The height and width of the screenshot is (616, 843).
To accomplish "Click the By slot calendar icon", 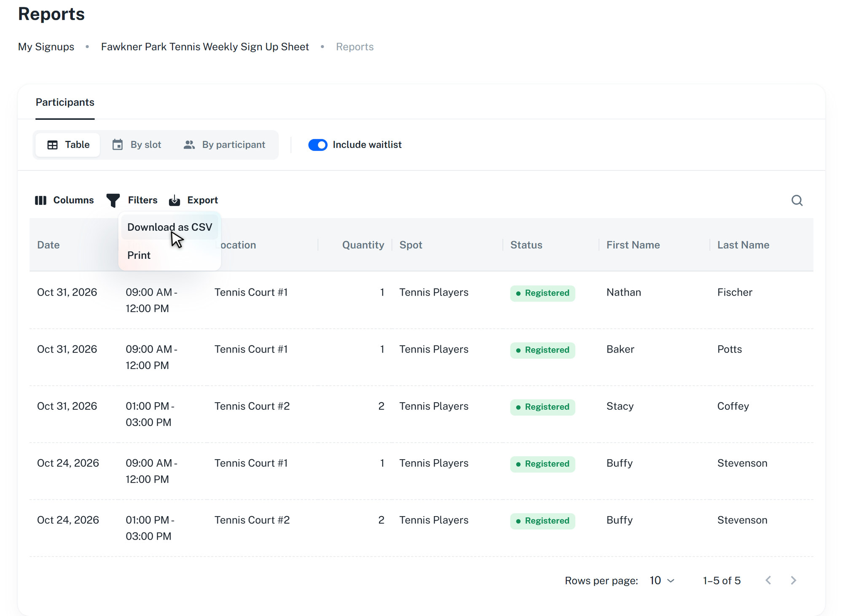I will [x=118, y=145].
